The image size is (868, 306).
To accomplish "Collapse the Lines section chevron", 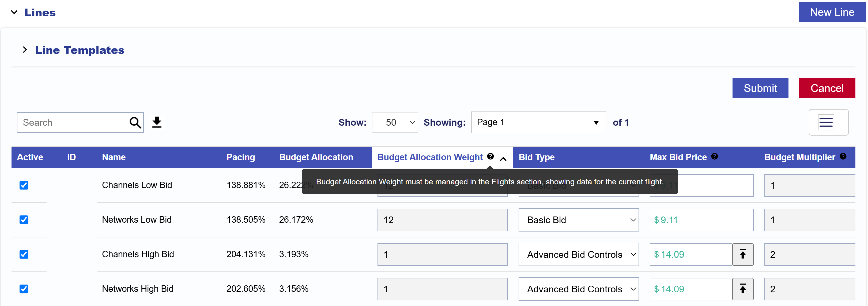I will pyautogui.click(x=14, y=13).
